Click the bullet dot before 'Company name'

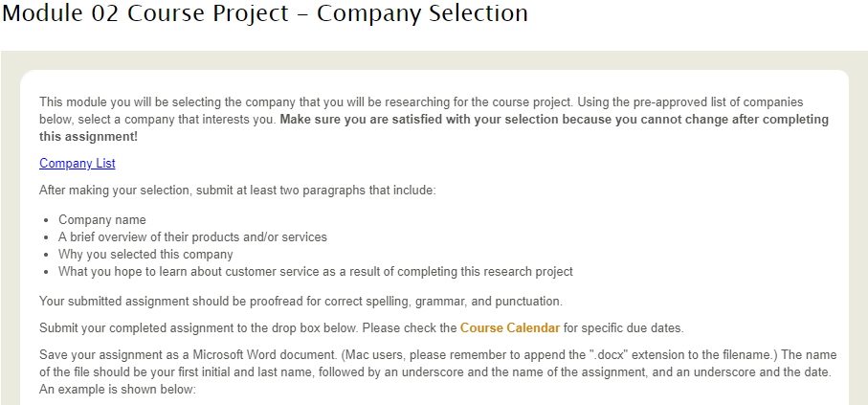(x=47, y=220)
